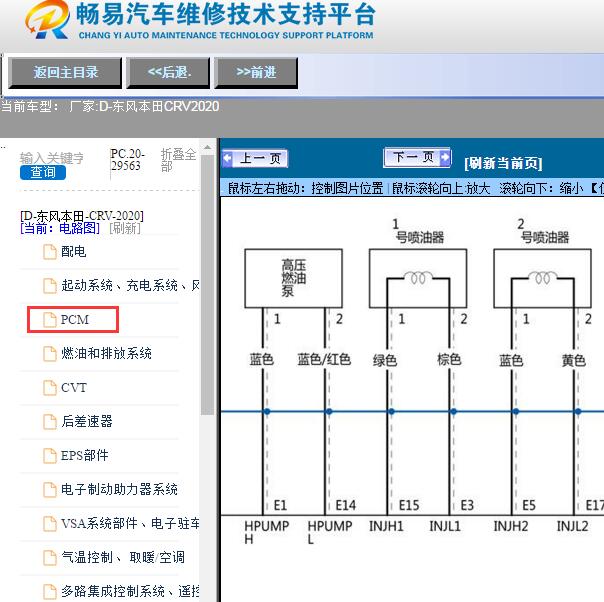Return to main directory with 返回主目录
604x602 pixels.
(x=65, y=73)
